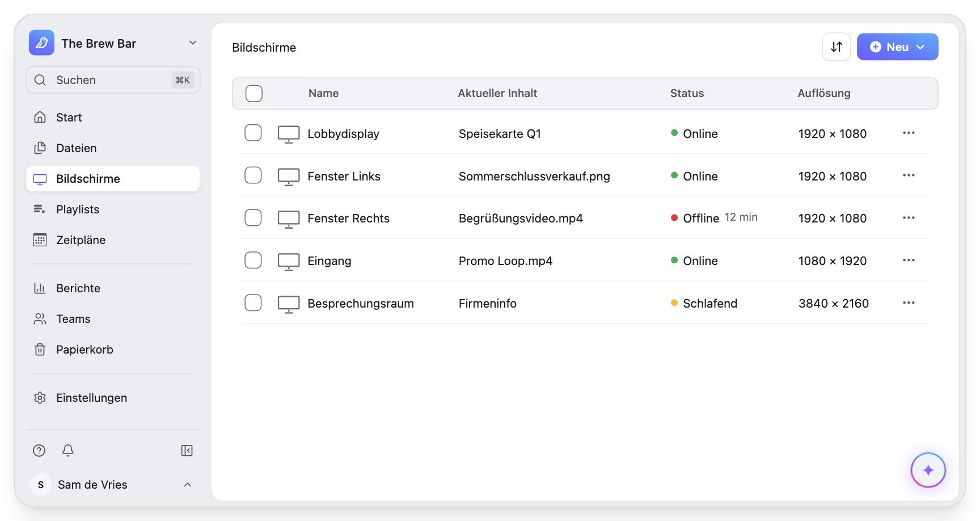Expand The Brew Bar workspace dropdown
The width and height of the screenshot is (980, 521).
click(x=193, y=43)
